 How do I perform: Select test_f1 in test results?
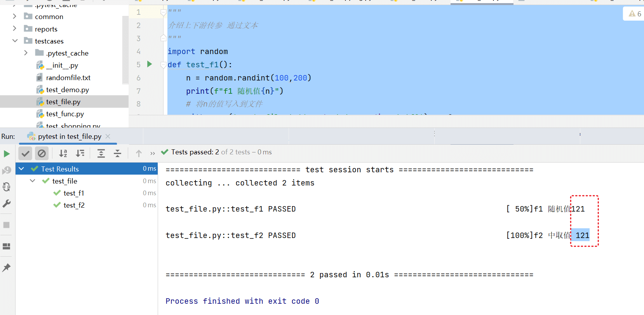[74, 193]
